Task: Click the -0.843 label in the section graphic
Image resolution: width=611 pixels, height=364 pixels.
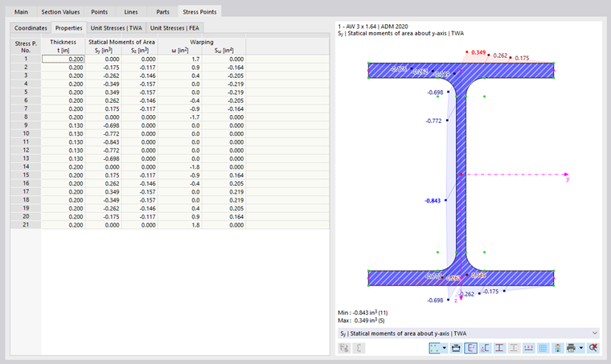Action: [x=433, y=201]
